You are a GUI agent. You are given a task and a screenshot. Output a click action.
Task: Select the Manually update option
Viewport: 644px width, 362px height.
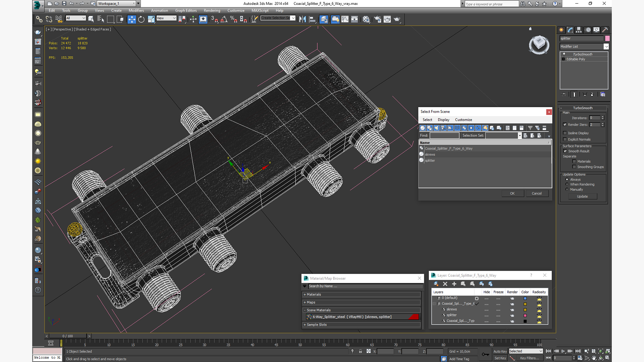[567, 189]
